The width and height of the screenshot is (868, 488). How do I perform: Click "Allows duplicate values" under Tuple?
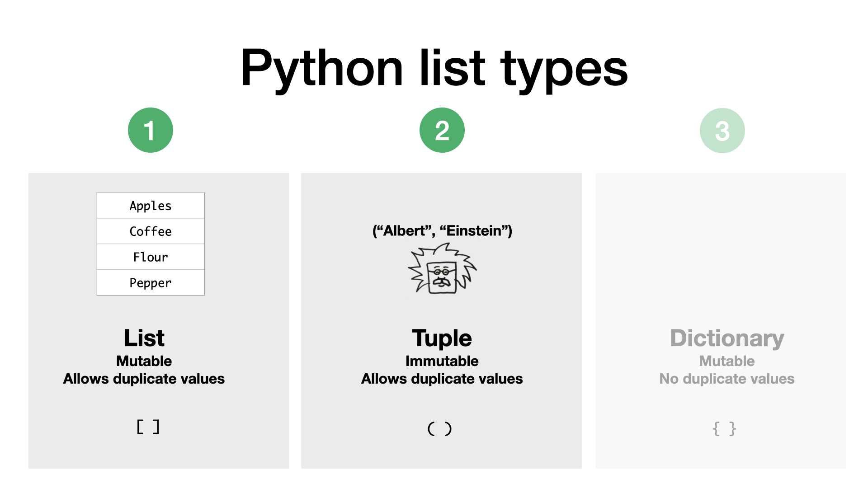tap(442, 379)
